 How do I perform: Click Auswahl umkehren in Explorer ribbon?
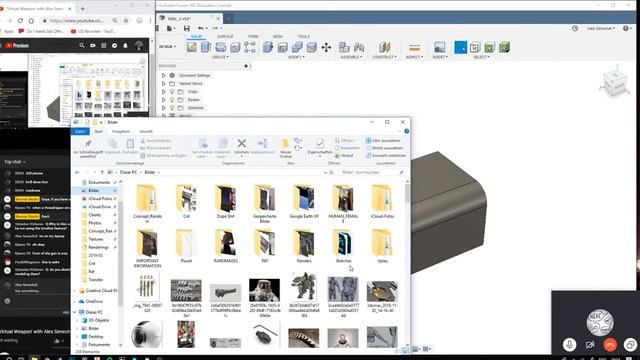[x=386, y=156]
